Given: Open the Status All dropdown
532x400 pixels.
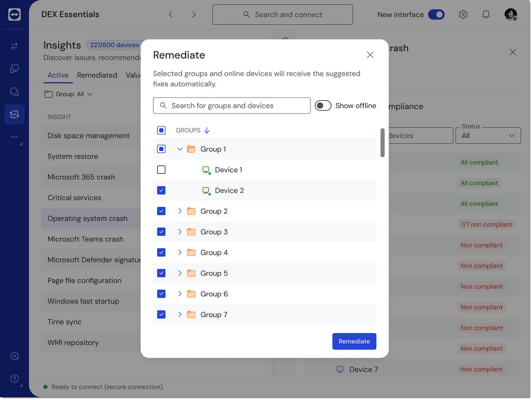Looking at the screenshot, I should click(488, 136).
